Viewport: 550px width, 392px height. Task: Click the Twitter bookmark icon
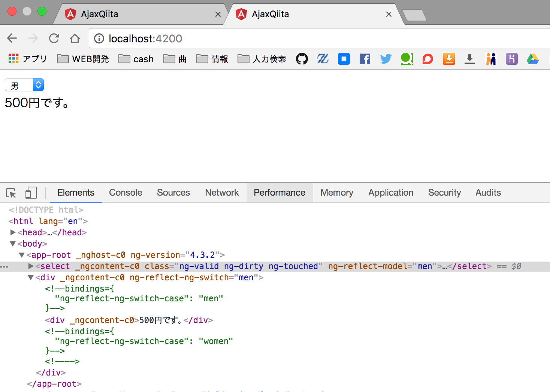(x=386, y=59)
